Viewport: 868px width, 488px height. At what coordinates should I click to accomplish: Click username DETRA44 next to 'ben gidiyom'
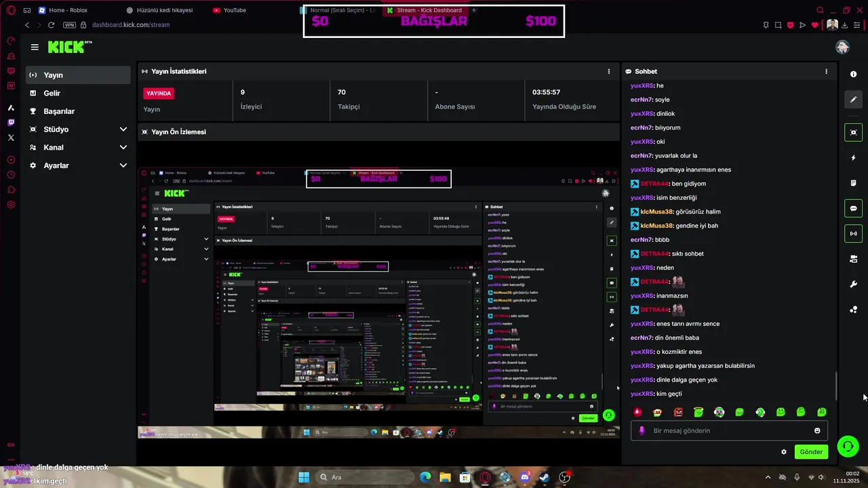(x=655, y=184)
